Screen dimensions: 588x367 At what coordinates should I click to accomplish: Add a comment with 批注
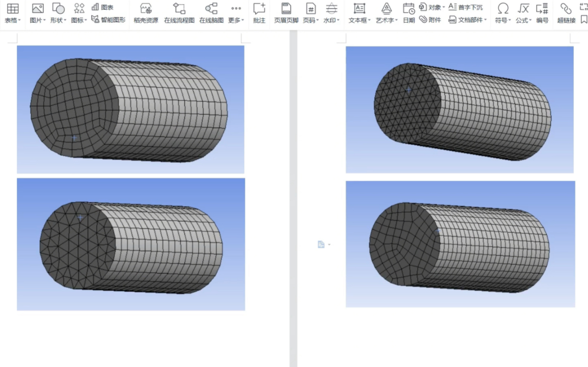coord(259,13)
